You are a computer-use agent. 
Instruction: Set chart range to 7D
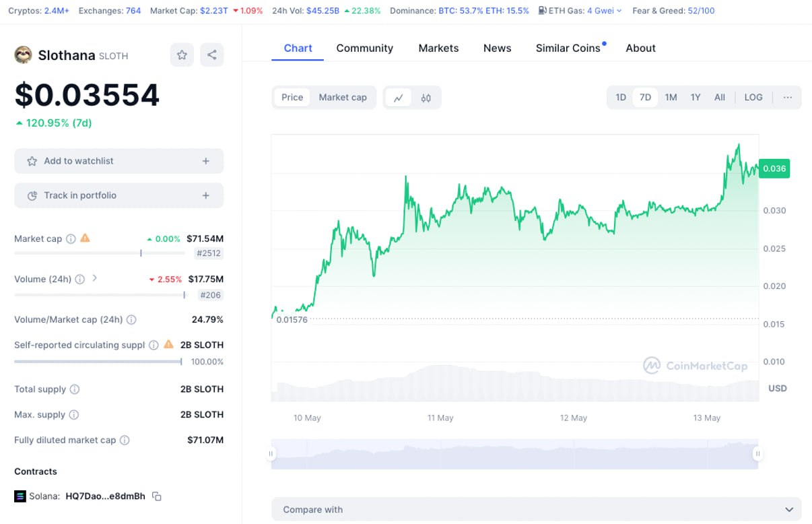[x=645, y=98]
